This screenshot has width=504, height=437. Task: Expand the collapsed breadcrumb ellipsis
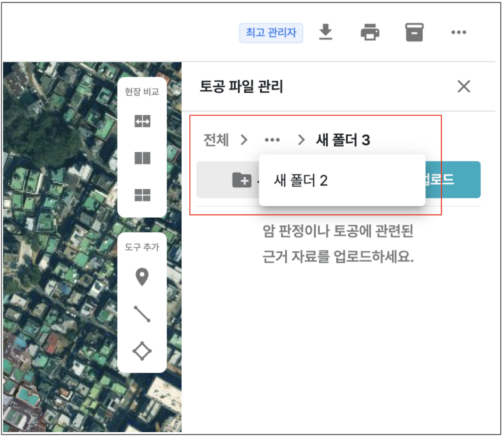click(x=272, y=140)
